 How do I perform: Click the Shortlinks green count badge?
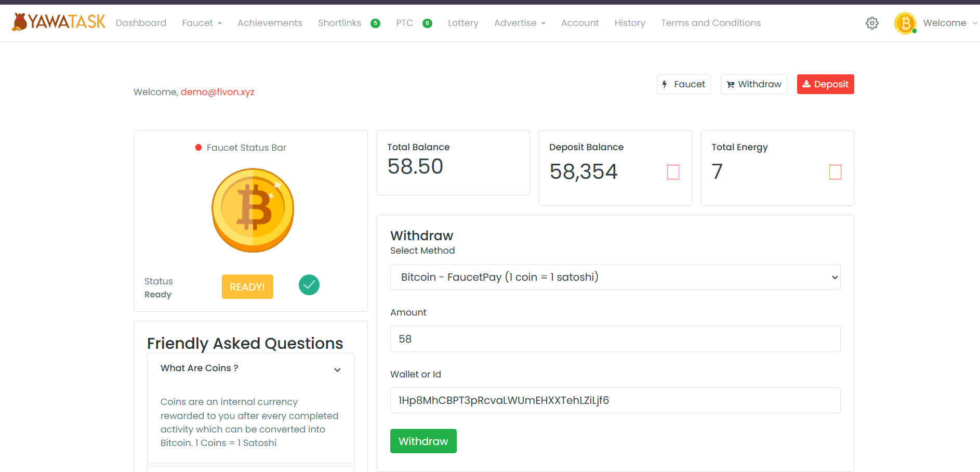(375, 23)
